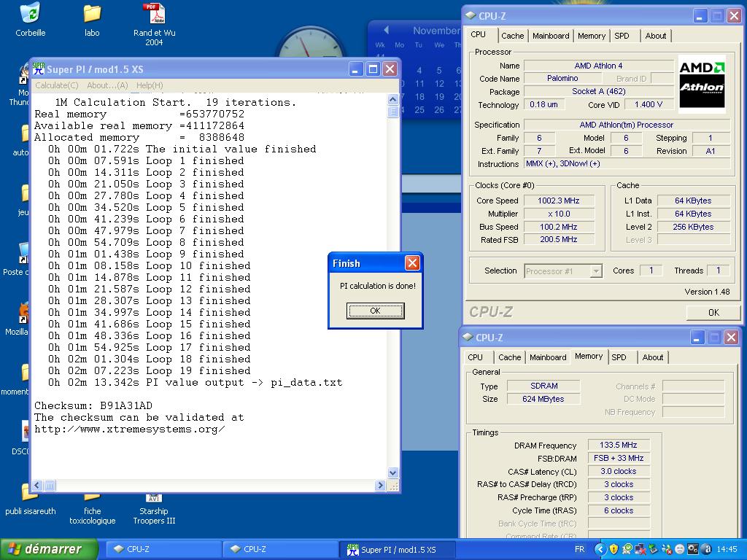Click the calendar previous month arrow

[x=386, y=30]
